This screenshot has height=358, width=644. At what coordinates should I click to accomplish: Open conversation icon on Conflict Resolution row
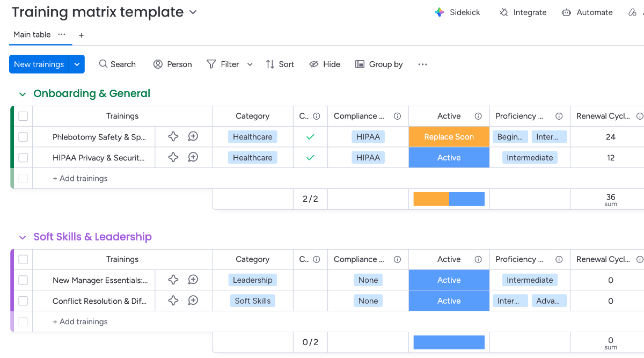click(193, 301)
